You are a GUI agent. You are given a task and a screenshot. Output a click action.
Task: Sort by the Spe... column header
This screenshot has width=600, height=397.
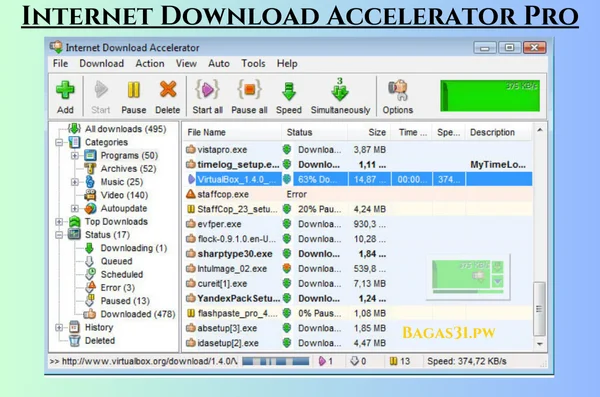coord(448,132)
